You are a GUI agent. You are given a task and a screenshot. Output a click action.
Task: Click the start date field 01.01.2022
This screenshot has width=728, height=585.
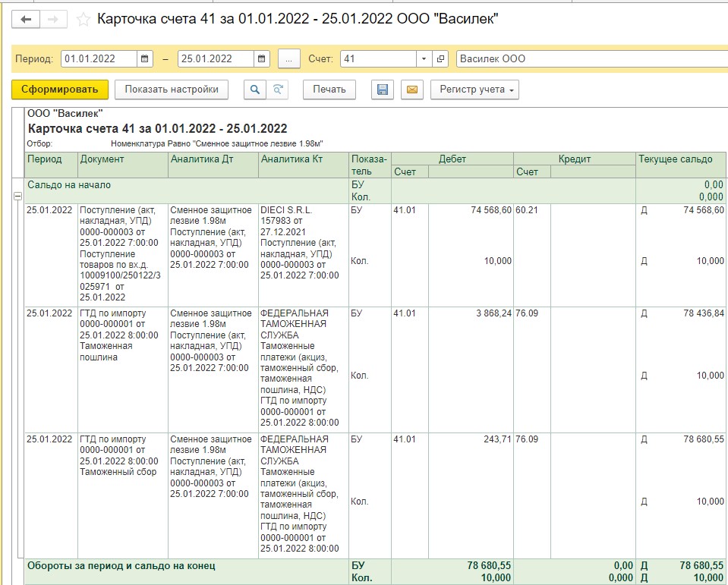pos(99,59)
